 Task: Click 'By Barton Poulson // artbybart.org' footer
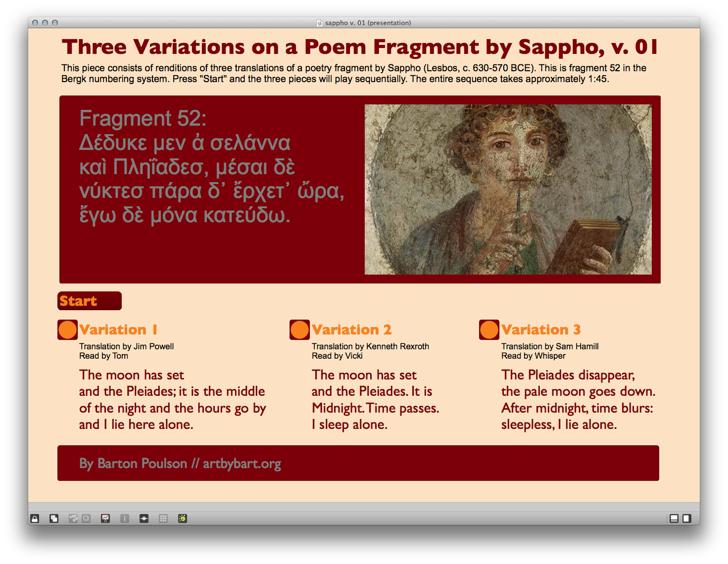(x=180, y=464)
